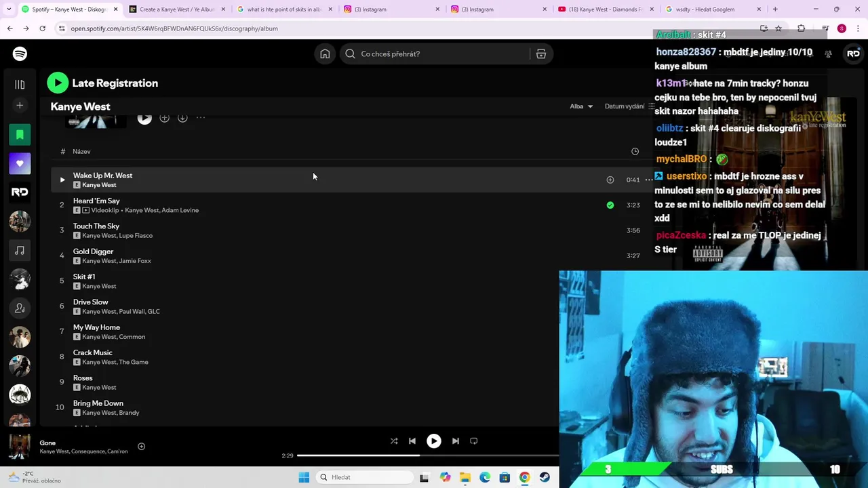
Task: Open the Liked Songs heart playlist
Action: pyautogui.click(x=20, y=163)
